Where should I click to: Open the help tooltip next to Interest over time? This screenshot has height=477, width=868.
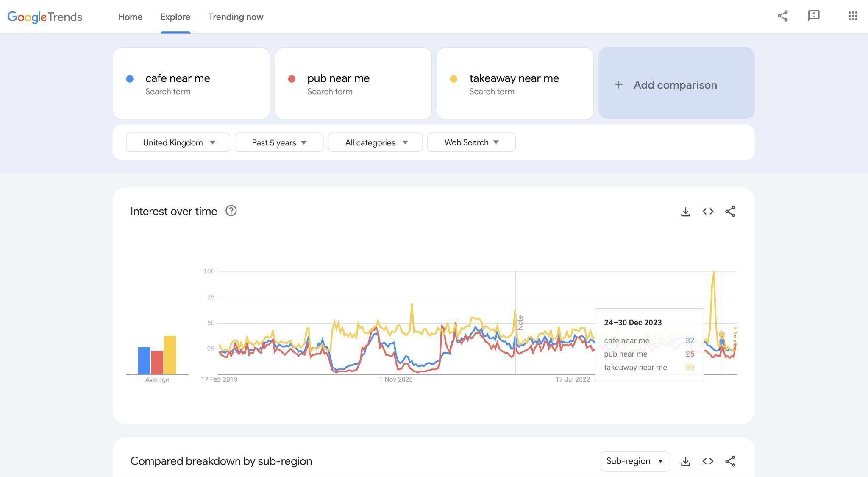(x=231, y=211)
